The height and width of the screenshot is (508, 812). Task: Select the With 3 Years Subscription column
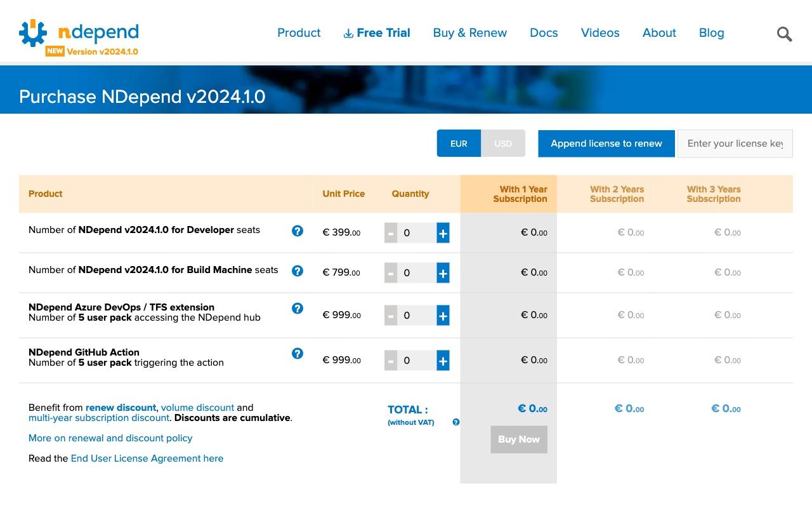pos(702,194)
